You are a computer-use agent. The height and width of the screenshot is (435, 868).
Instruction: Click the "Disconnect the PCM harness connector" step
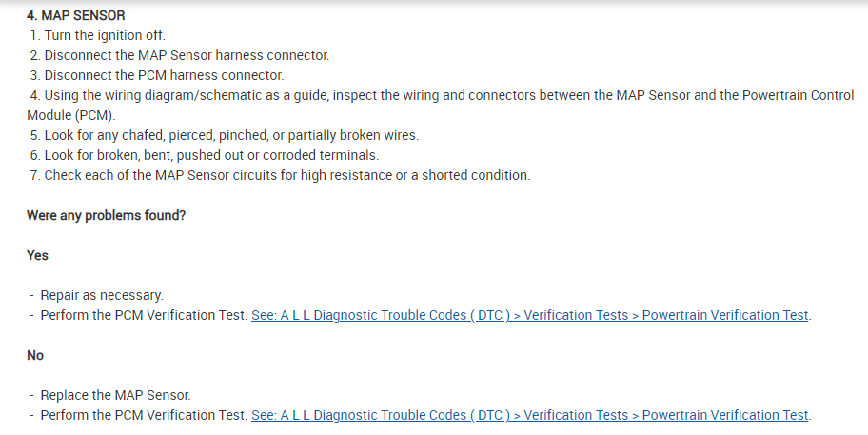(x=164, y=75)
